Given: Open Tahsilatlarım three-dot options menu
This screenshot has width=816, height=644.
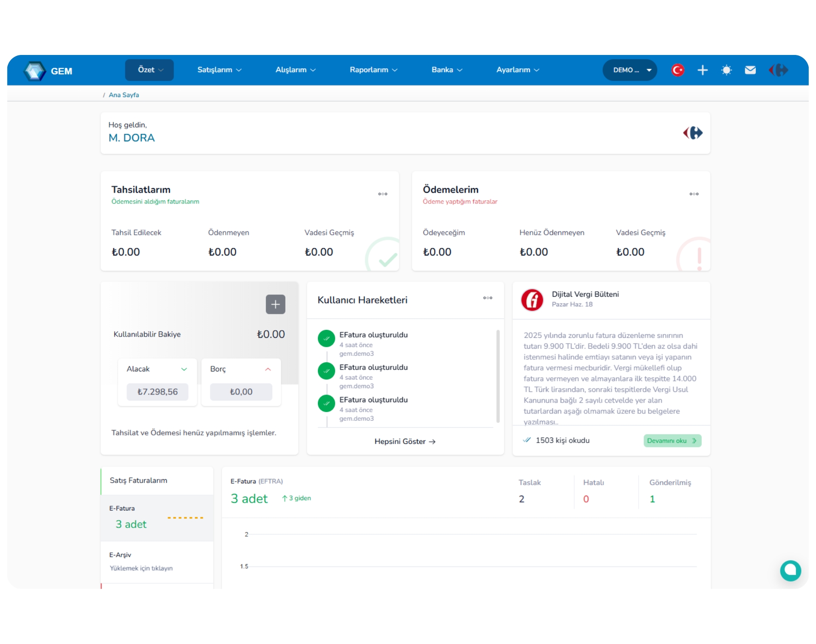Looking at the screenshot, I should (383, 194).
